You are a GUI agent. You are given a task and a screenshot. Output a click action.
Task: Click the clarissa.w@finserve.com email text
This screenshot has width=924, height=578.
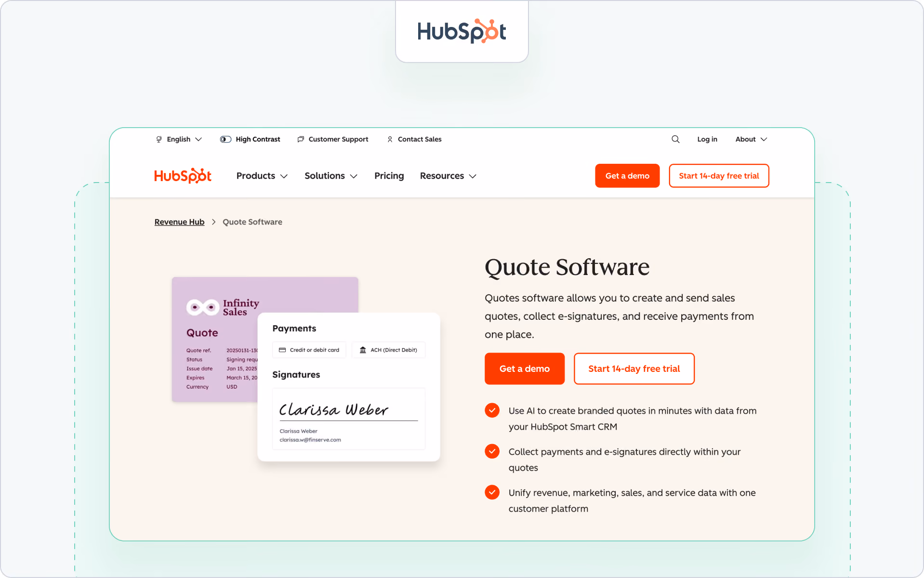[310, 440]
